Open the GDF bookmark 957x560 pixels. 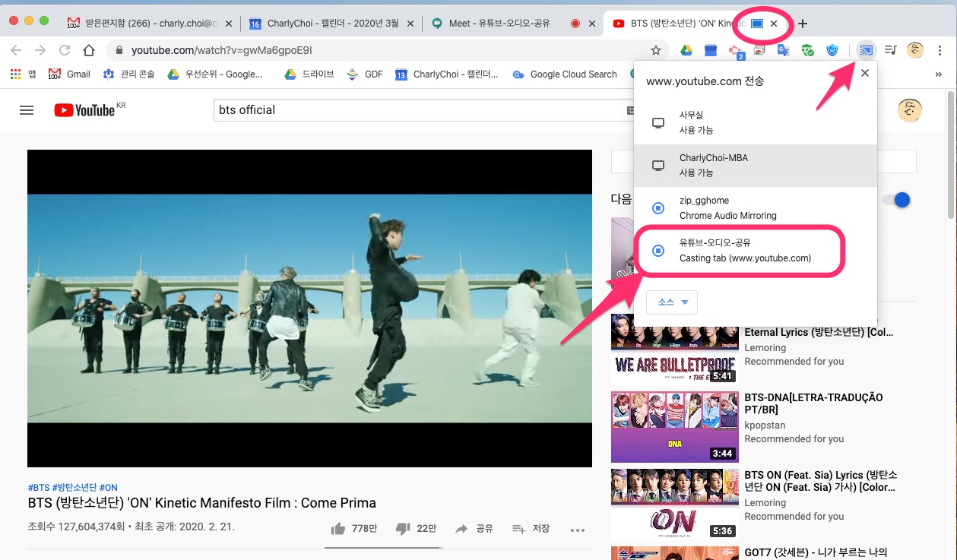click(x=365, y=74)
